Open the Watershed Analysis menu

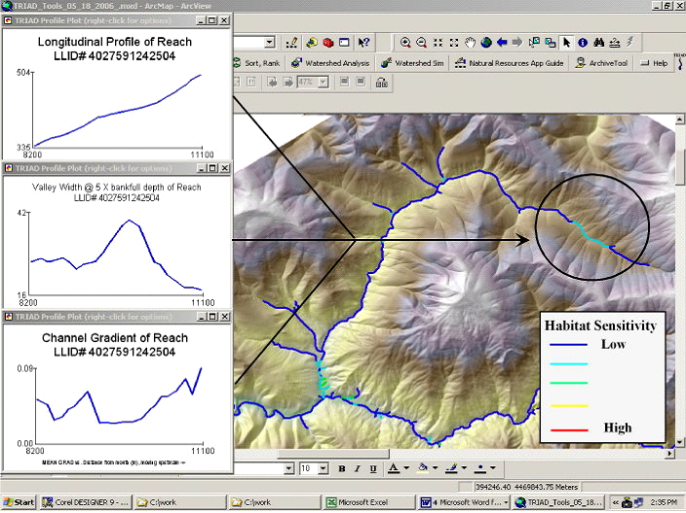click(x=331, y=63)
